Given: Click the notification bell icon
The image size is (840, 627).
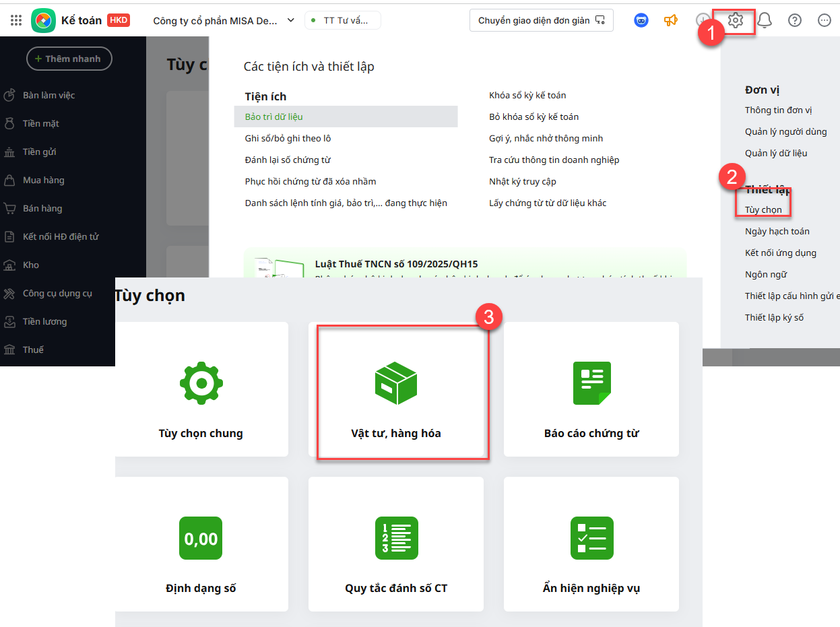Looking at the screenshot, I should coord(765,21).
